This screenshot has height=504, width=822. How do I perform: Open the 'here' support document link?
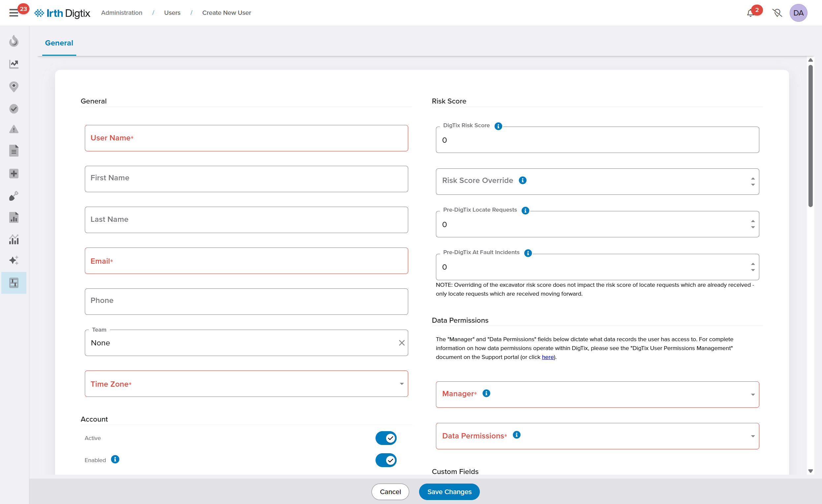point(547,357)
